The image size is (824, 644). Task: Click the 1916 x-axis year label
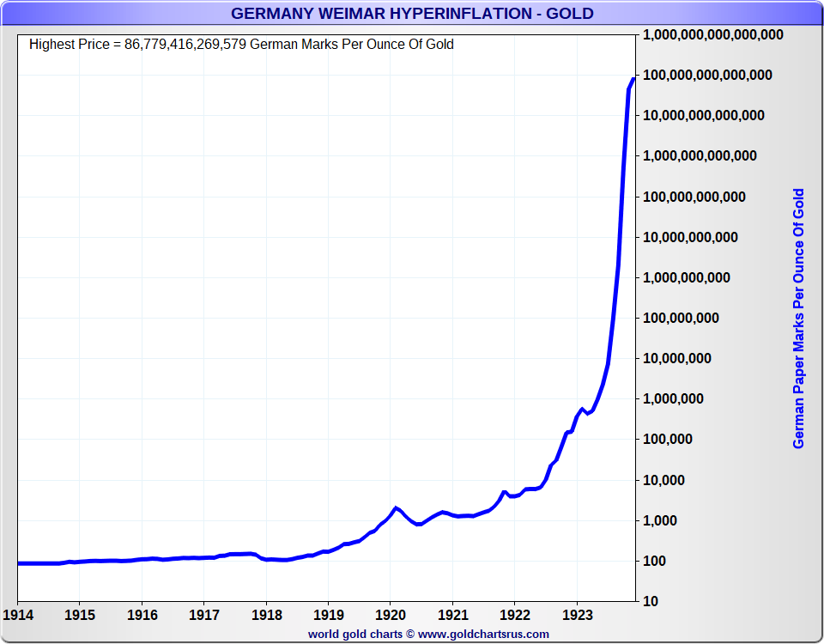pos(142,615)
